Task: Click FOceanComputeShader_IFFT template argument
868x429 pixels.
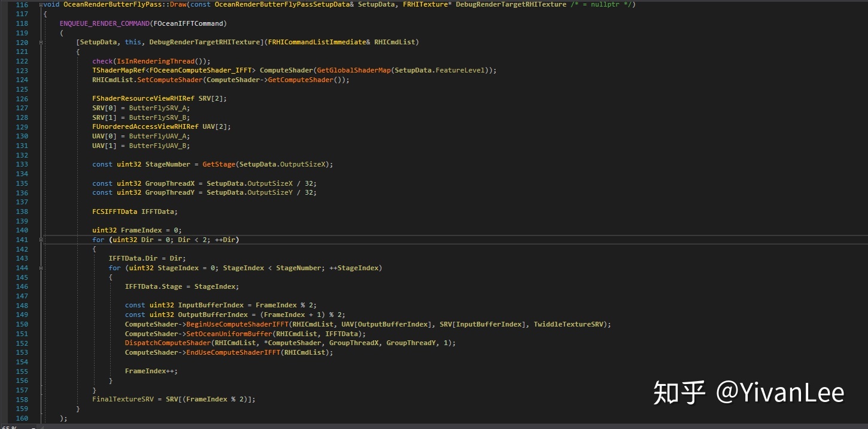Action: (201, 71)
